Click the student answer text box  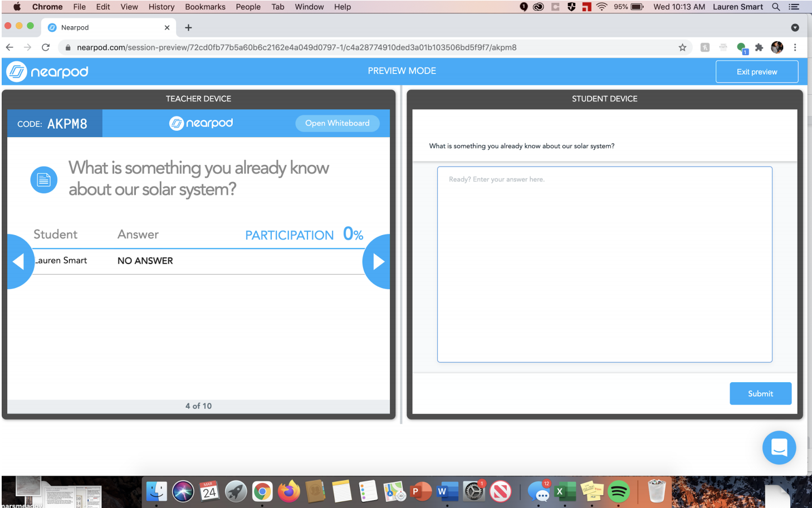click(604, 265)
